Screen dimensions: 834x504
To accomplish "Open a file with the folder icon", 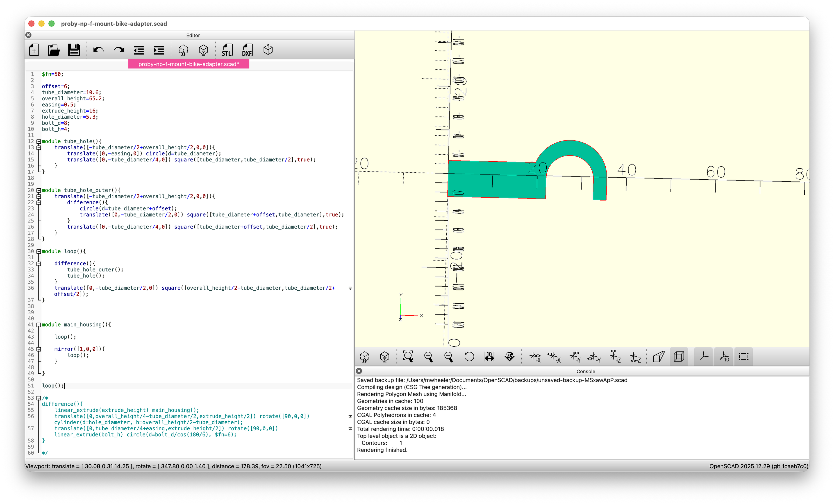I will pos(54,50).
